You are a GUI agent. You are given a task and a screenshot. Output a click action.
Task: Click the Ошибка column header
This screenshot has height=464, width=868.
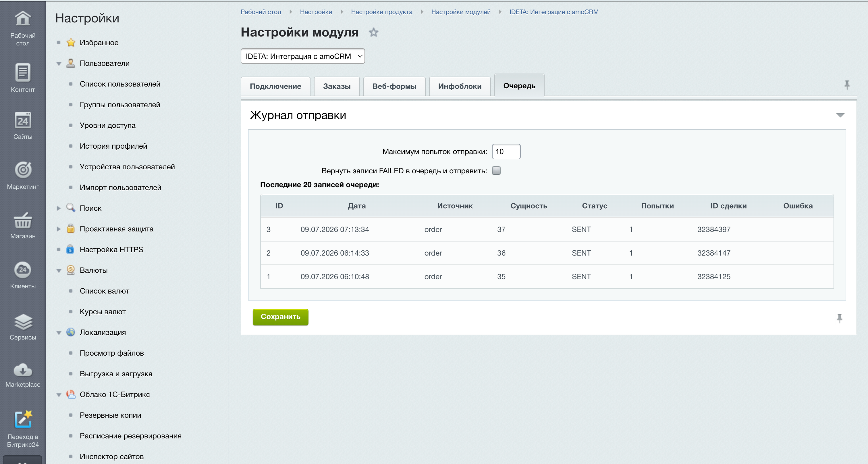pyautogui.click(x=798, y=206)
